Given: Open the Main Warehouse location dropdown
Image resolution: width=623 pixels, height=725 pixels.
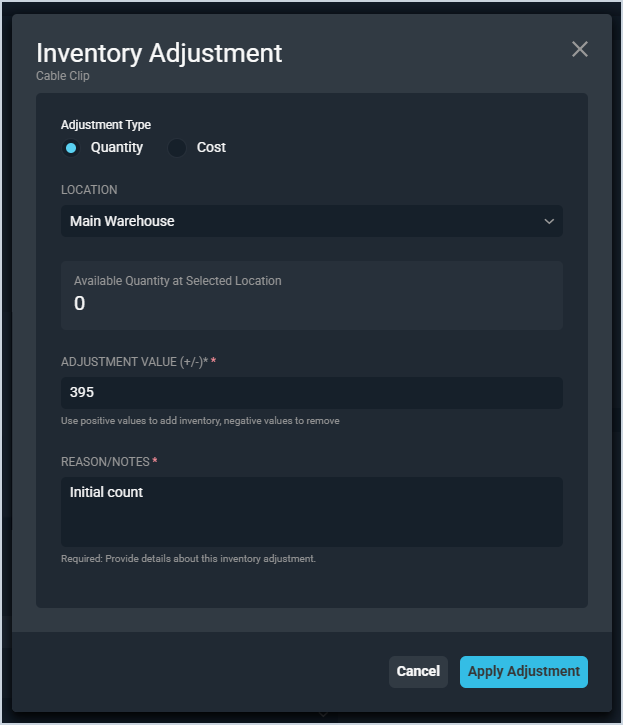Looking at the screenshot, I should [x=300, y=221].
